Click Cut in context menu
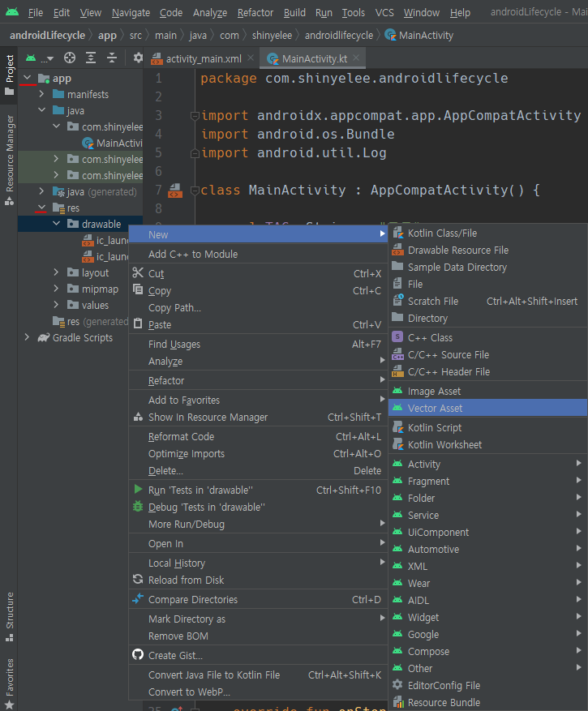588x711 pixels. point(258,273)
